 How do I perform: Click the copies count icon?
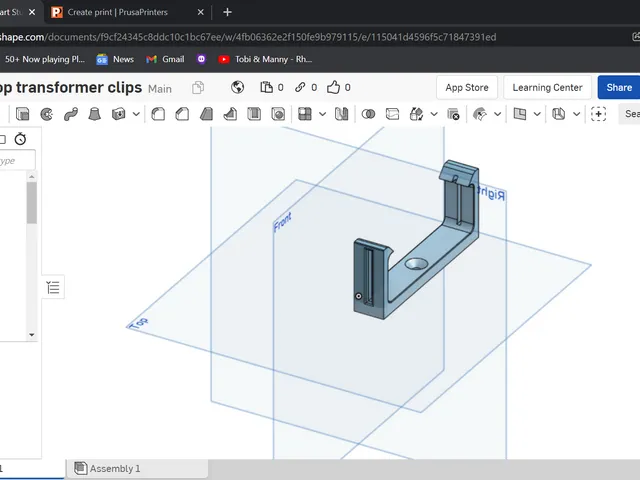(267, 87)
